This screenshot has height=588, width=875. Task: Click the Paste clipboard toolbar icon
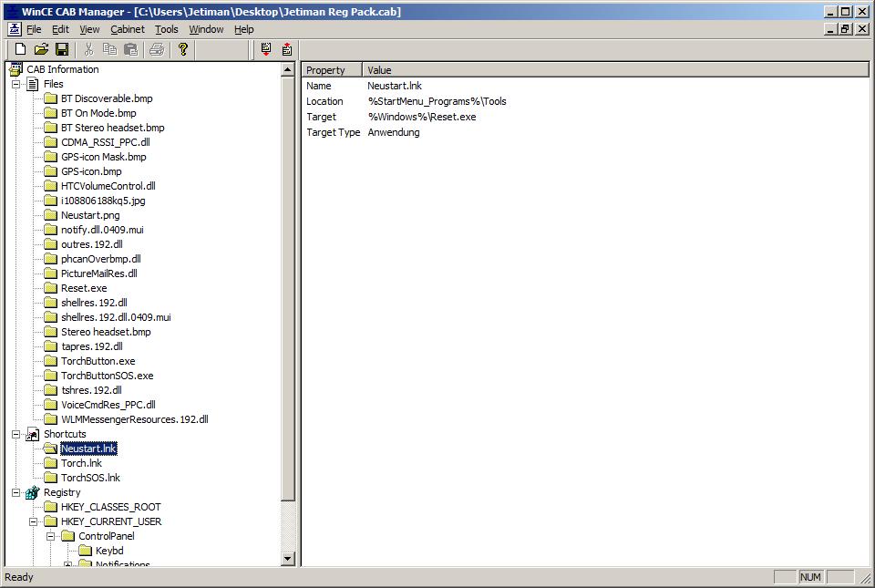tap(130, 49)
